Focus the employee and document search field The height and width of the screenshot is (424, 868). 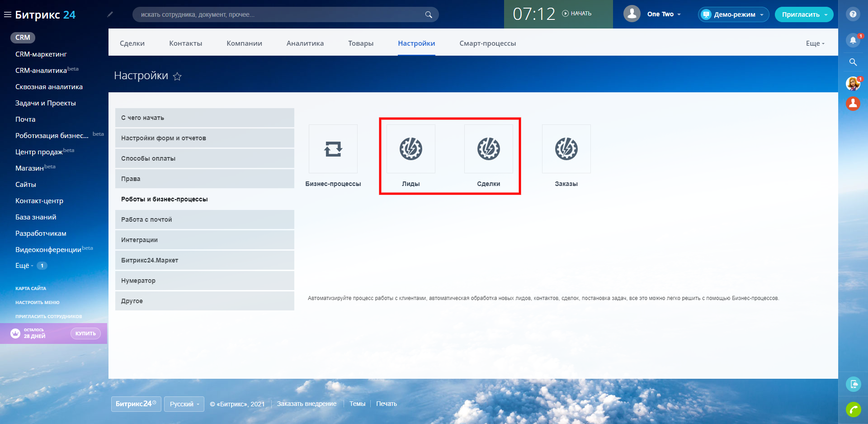(286, 14)
